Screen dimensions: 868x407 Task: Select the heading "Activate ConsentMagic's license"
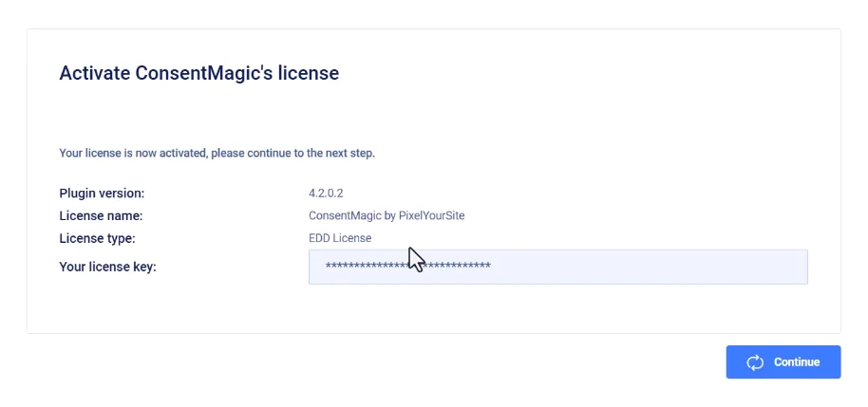pyautogui.click(x=198, y=73)
